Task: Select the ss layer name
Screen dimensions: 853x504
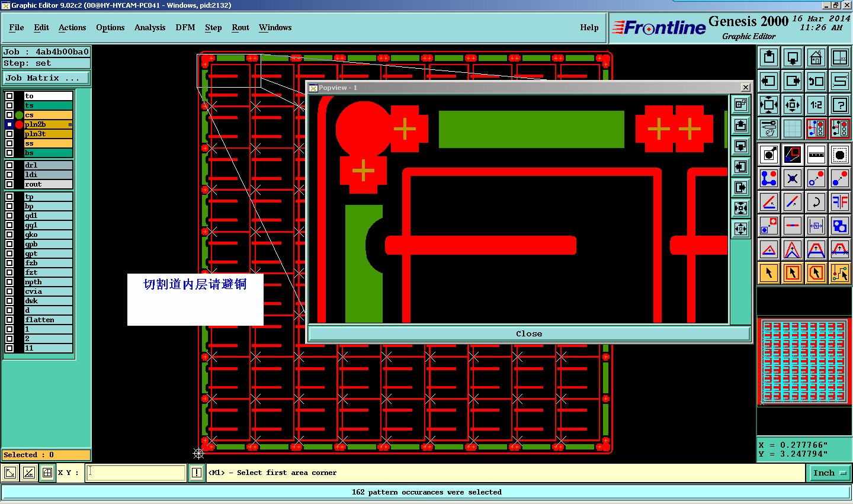Action: [48, 143]
